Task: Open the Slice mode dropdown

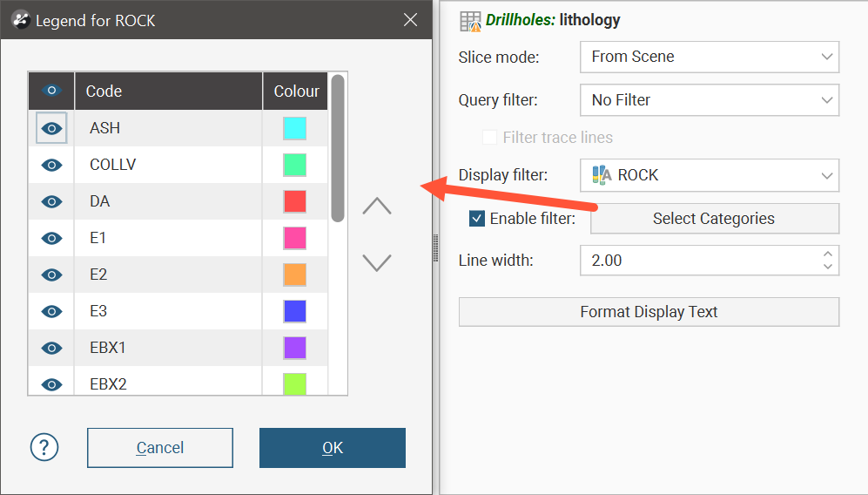Action: (709, 57)
